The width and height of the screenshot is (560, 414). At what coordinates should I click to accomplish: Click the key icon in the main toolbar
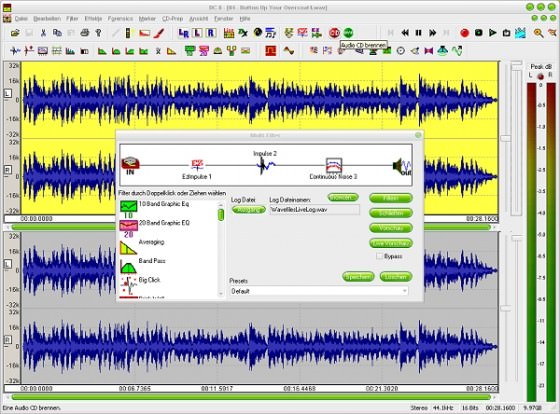99,33
